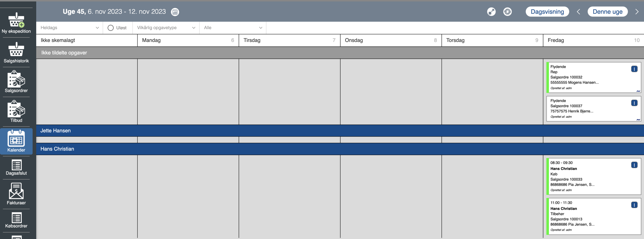The height and width of the screenshot is (239, 644).
Task: Select the Fredag 10 column header
Action: [x=594, y=40]
